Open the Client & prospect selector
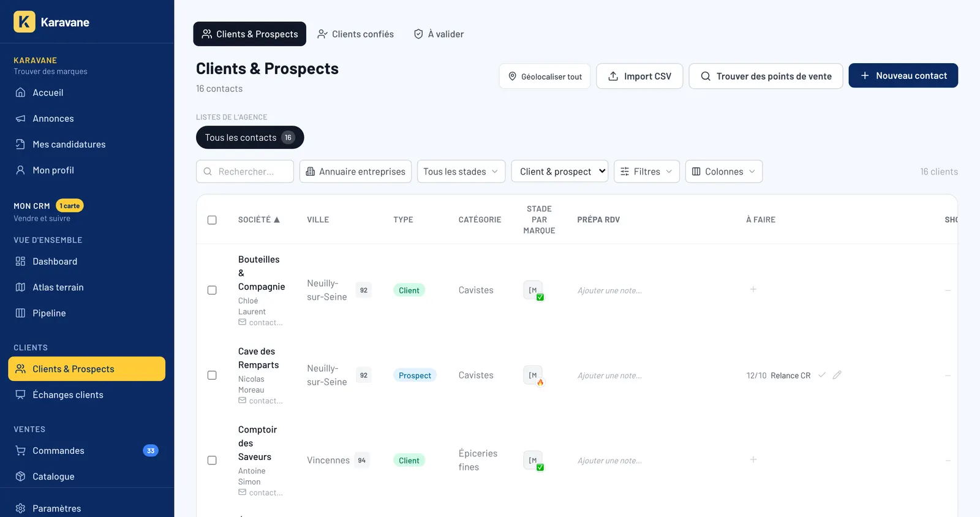 (x=560, y=172)
